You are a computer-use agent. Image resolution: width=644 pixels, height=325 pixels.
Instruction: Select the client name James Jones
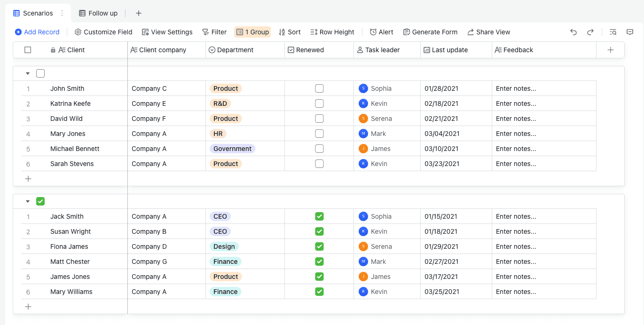click(70, 277)
